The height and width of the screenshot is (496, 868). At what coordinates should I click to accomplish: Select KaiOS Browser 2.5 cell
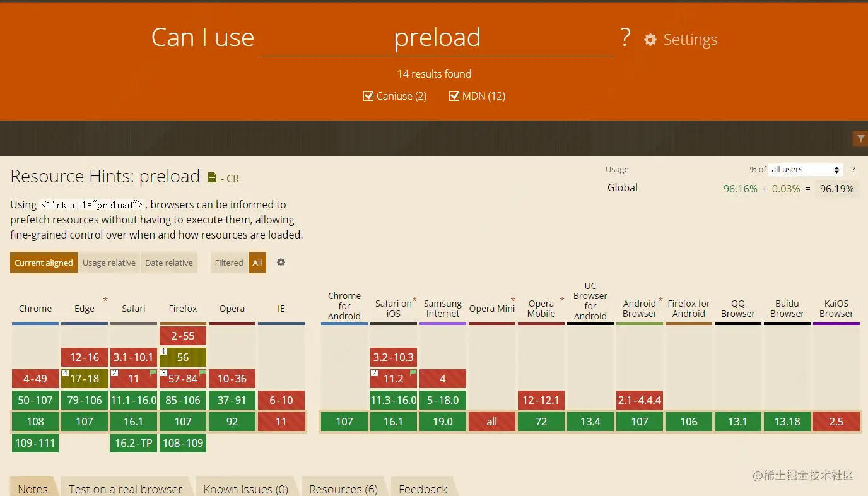click(x=836, y=422)
